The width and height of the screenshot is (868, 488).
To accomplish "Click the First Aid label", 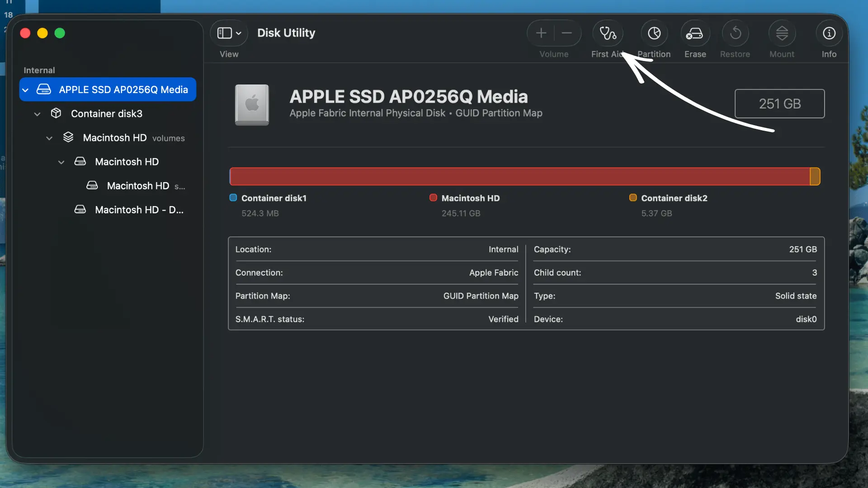I will coord(608,54).
